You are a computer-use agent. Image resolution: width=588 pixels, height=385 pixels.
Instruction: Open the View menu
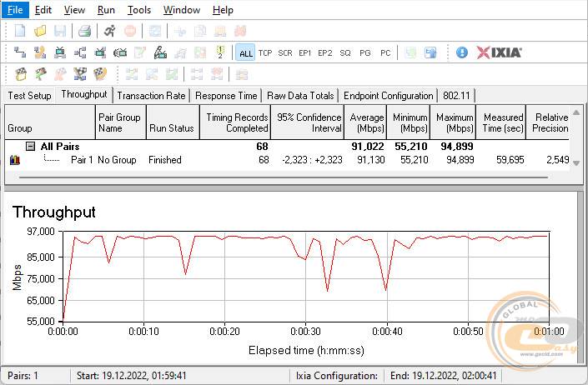pos(74,10)
